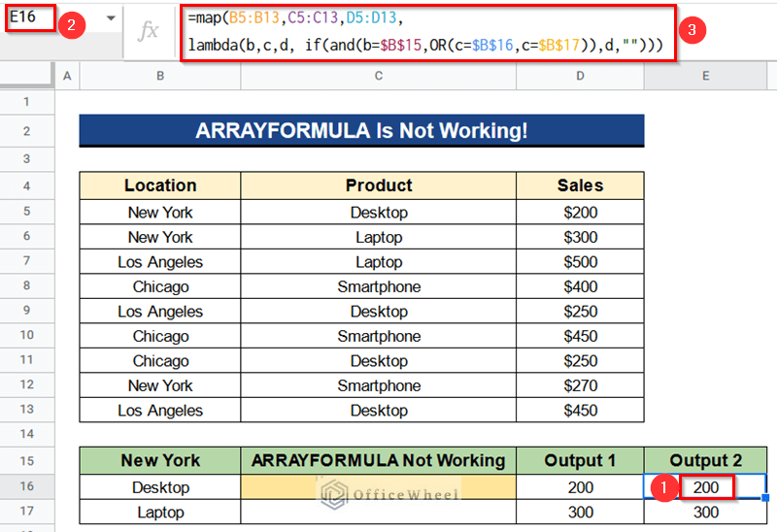Select the $300 sales cell
Screen dimensions: 777x532
tap(580, 237)
